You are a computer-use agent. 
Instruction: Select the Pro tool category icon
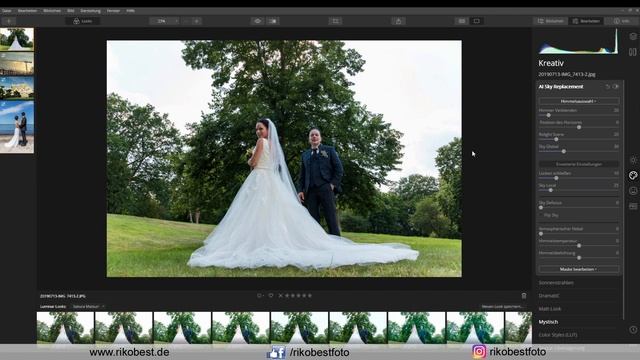[633, 206]
